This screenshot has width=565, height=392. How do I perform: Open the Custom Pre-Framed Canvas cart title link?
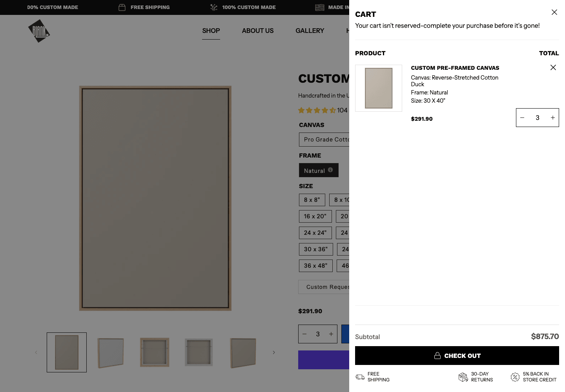(x=455, y=68)
